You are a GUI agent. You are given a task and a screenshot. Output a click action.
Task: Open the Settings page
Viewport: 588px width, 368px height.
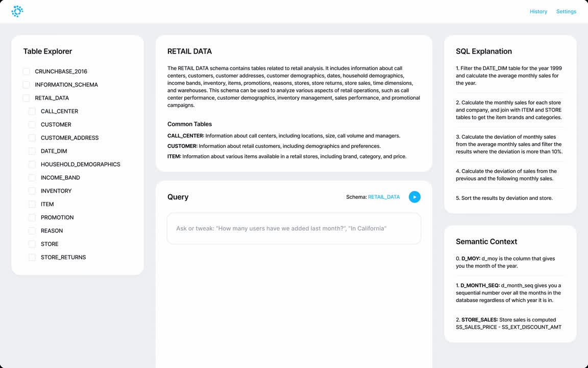click(566, 11)
